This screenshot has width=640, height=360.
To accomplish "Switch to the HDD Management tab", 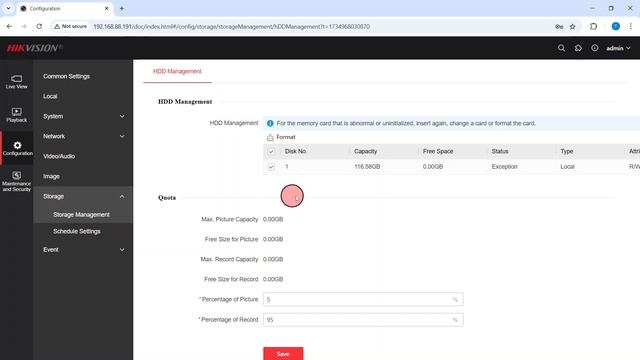I will [x=177, y=71].
